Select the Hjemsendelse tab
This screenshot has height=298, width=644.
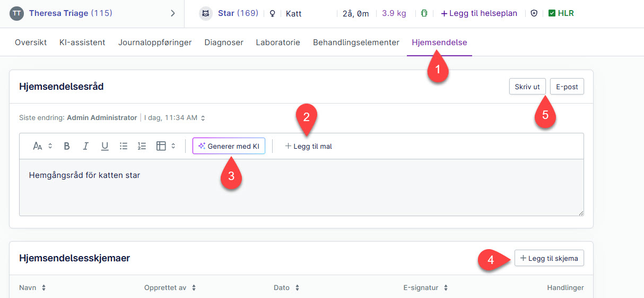point(439,42)
